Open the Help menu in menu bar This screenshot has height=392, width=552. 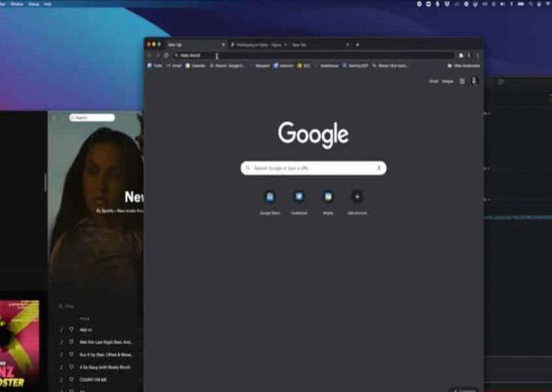tap(48, 4)
